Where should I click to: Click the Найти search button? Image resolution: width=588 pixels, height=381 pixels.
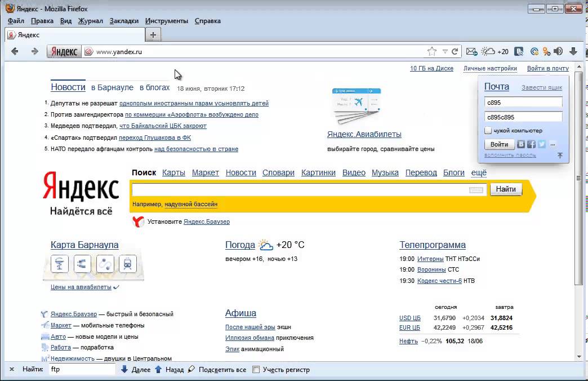tap(506, 189)
